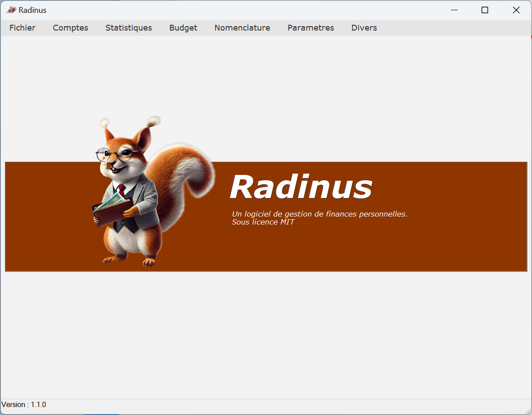The width and height of the screenshot is (532, 415).
Task: Open the Statistiques menu
Action: (x=128, y=27)
